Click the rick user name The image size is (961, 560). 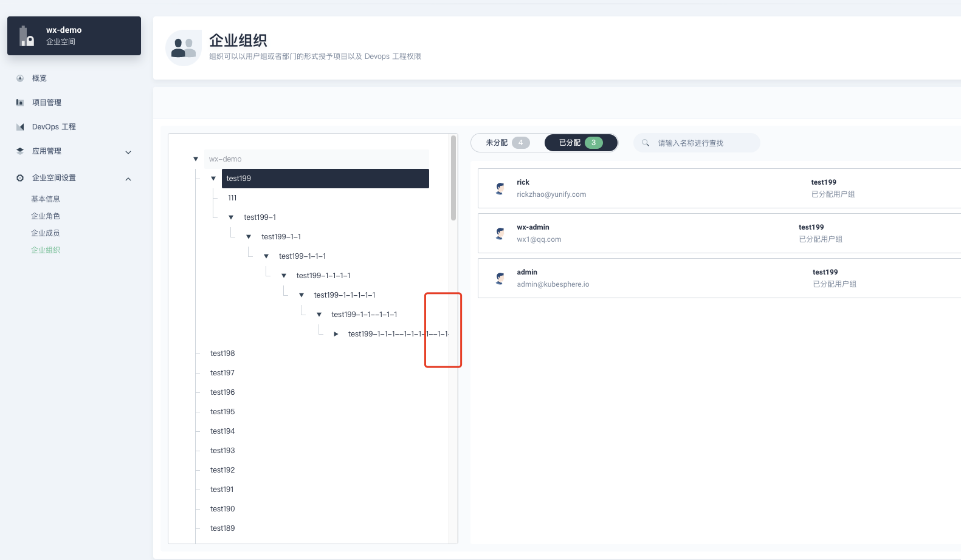coord(523,182)
